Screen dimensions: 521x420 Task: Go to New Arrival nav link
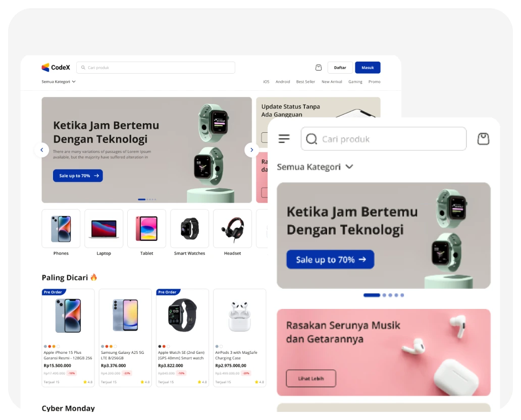(x=332, y=82)
